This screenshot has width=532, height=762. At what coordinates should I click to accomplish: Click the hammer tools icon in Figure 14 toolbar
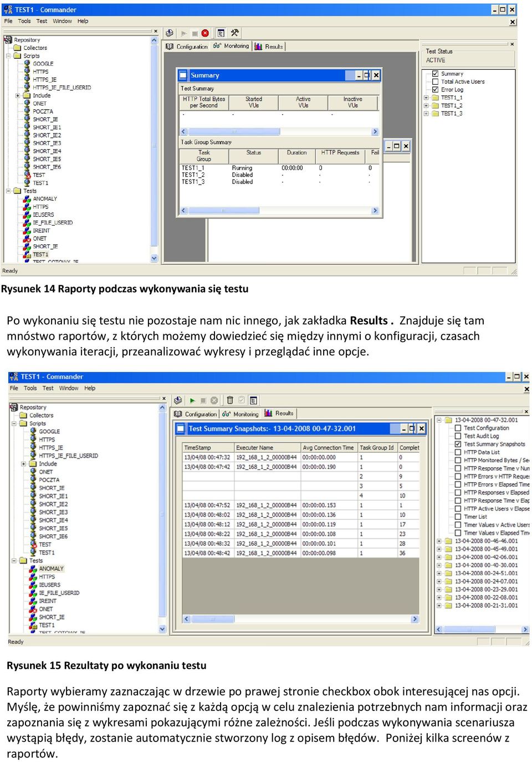click(234, 33)
